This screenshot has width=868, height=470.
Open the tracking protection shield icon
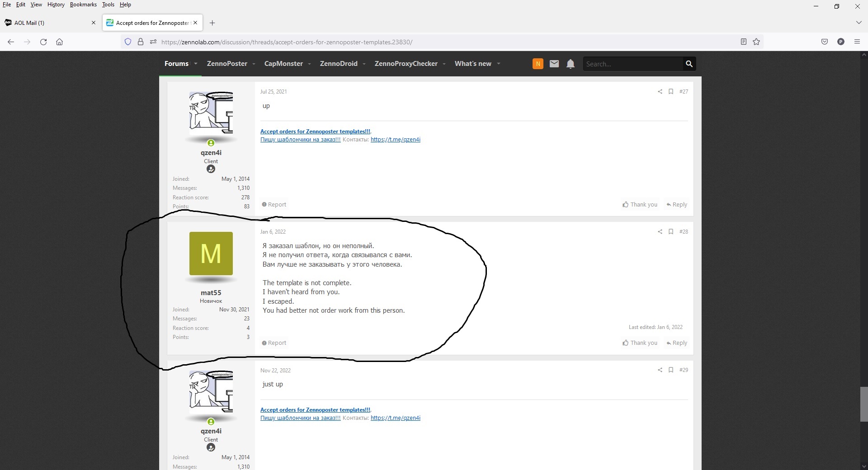click(x=128, y=42)
